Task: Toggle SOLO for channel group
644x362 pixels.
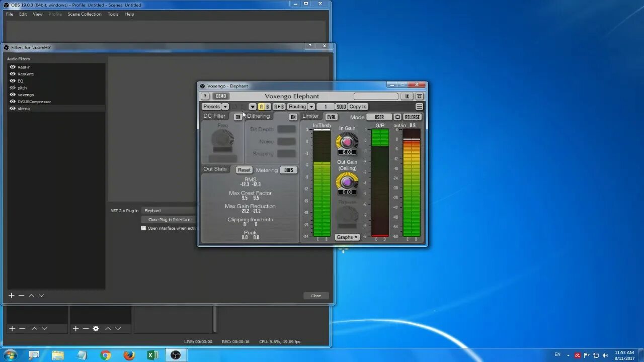Action: pyautogui.click(x=341, y=107)
